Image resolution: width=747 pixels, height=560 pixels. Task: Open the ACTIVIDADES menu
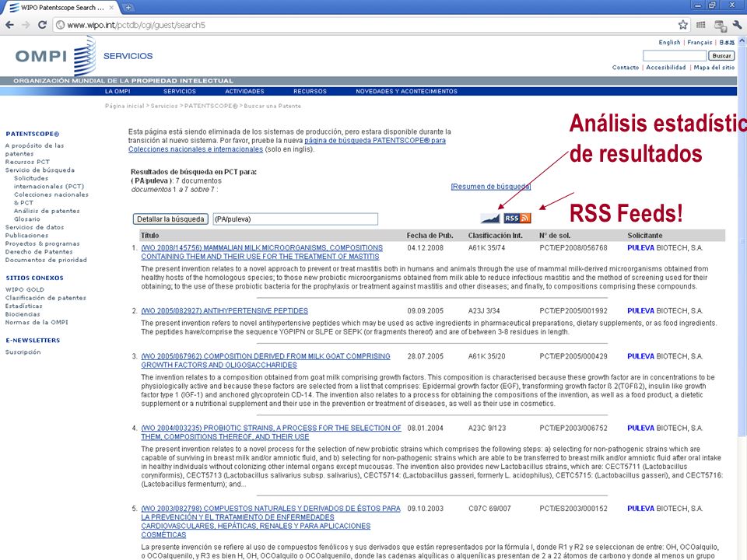[x=244, y=92]
